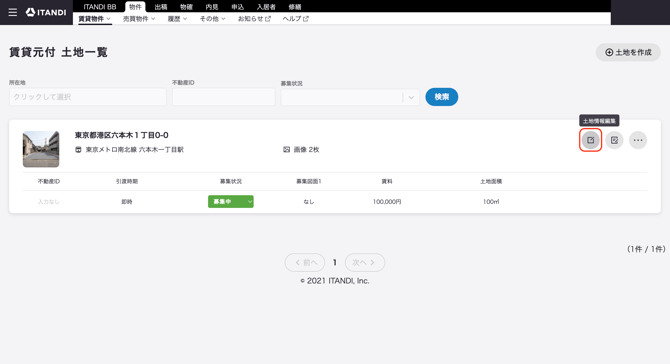Focus the 不動産ID input field
Screen dimensions: 670x364
tap(223, 97)
